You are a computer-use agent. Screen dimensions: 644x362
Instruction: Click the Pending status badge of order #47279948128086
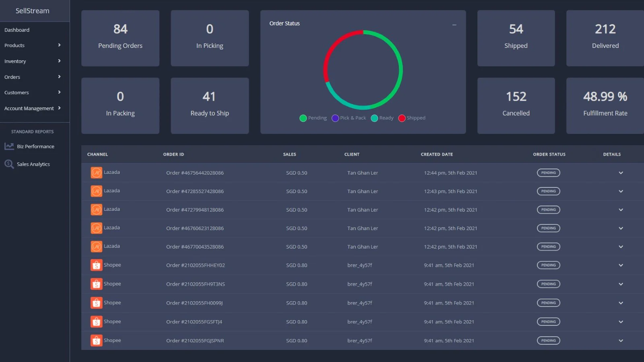(x=548, y=210)
